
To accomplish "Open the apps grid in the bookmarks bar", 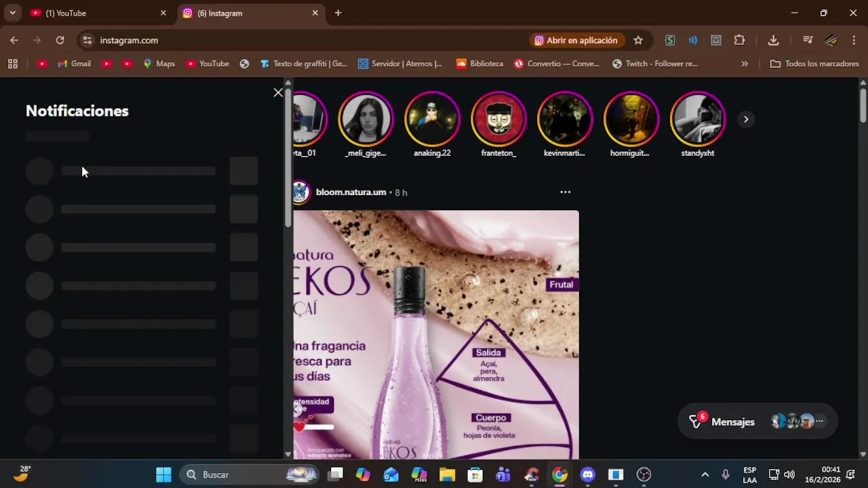I will 12,64.
